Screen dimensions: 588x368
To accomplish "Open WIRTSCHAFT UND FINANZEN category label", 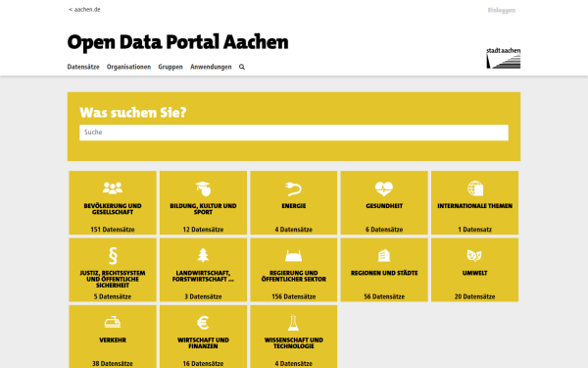I will 203,343.
